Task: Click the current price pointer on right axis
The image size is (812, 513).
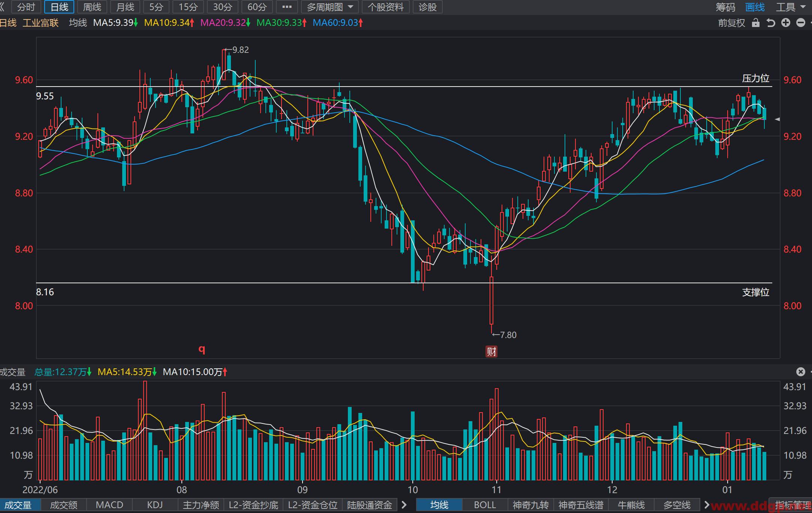Action: click(777, 119)
